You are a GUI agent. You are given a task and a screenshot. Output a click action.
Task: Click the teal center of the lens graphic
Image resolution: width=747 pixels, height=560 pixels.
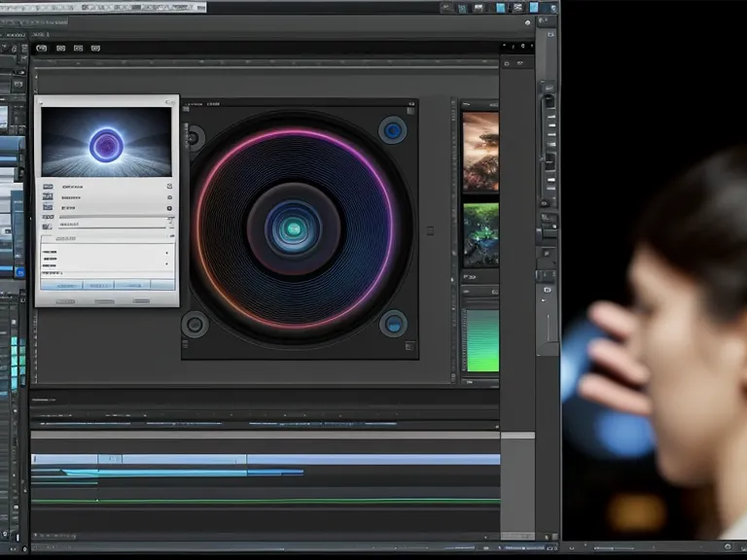pos(294,229)
